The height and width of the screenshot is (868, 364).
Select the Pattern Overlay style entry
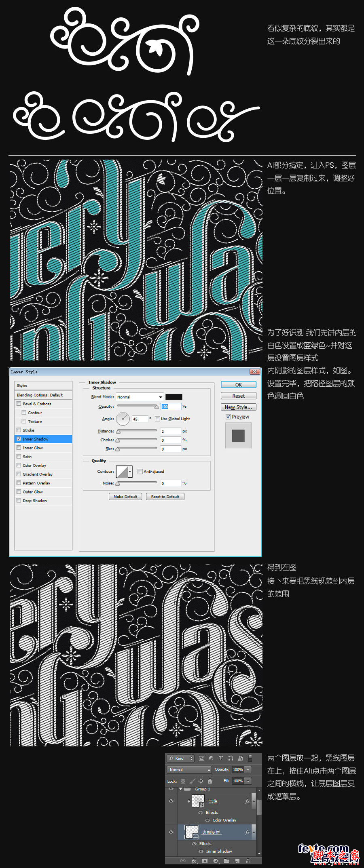click(43, 483)
